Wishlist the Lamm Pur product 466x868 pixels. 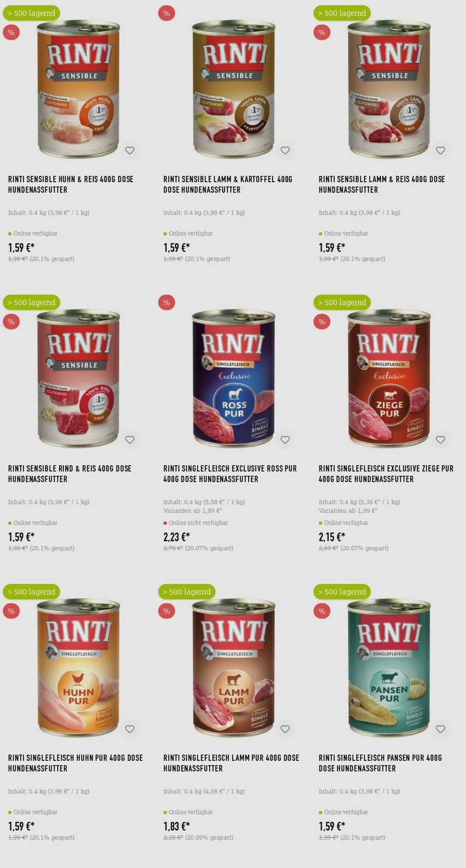click(285, 729)
